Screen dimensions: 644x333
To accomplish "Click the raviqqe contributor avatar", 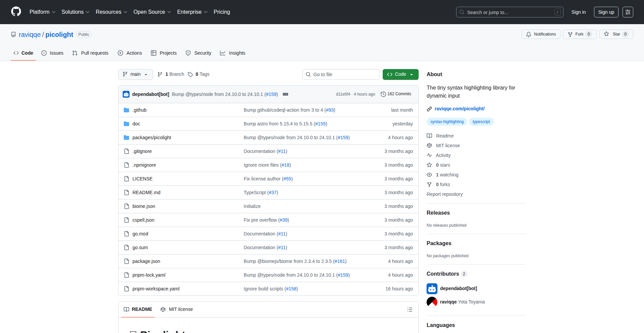I will tap(432, 302).
